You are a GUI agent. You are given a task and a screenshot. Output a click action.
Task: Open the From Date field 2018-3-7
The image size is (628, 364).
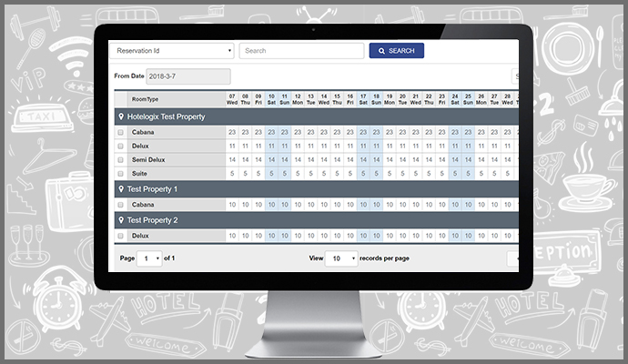(188, 76)
